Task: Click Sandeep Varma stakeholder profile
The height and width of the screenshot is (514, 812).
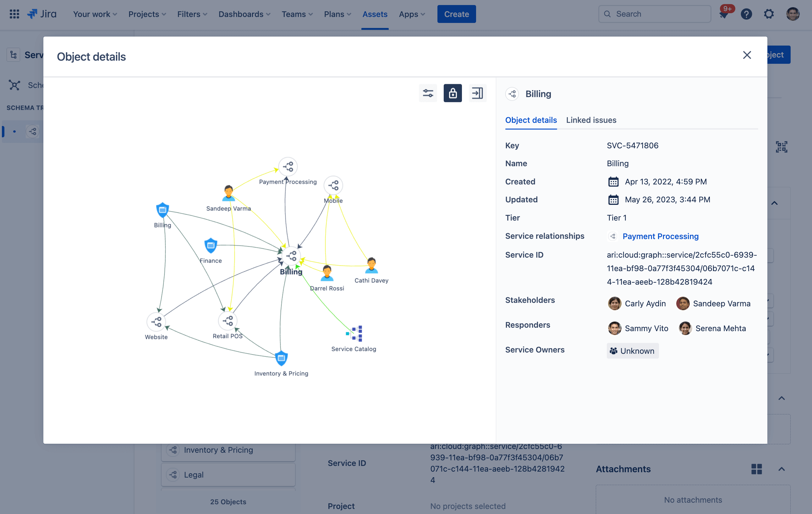Action: coord(683,303)
